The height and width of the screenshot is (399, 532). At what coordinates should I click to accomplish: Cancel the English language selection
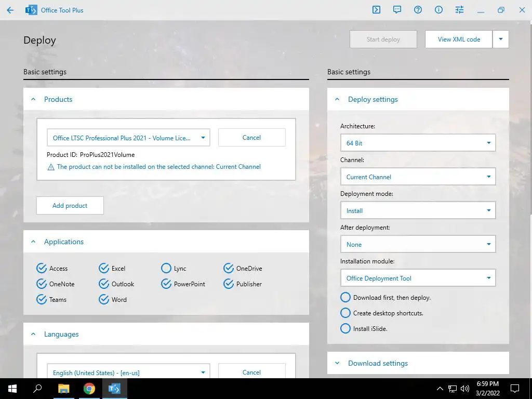click(x=252, y=372)
